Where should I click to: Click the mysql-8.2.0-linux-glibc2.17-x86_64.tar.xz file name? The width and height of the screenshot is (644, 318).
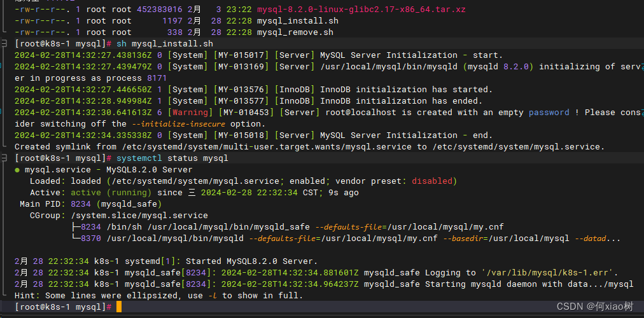pyautogui.click(x=361, y=9)
